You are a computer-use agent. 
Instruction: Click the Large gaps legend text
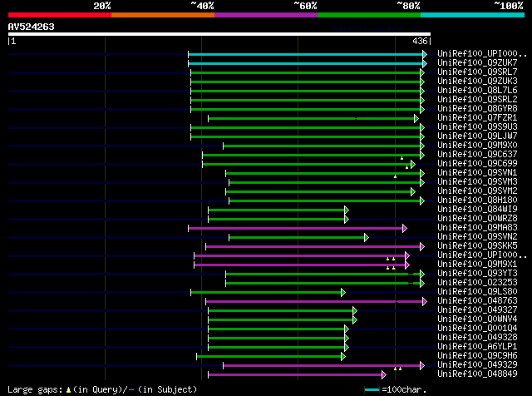pyautogui.click(x=102, y=389)
